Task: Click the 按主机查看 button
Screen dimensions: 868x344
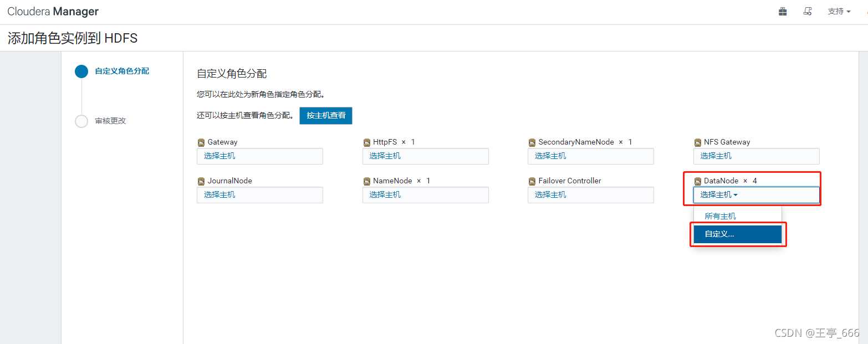Action: pyautogui.click(x=325, y=116)
